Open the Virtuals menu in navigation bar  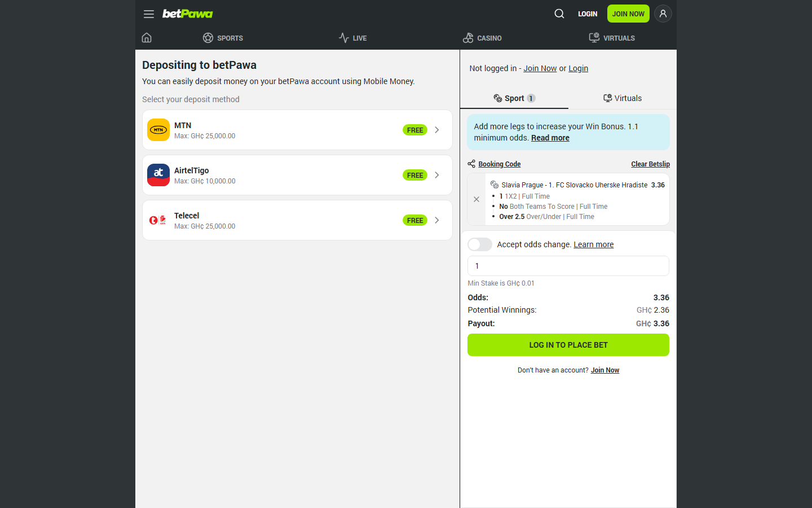(612, 38)
